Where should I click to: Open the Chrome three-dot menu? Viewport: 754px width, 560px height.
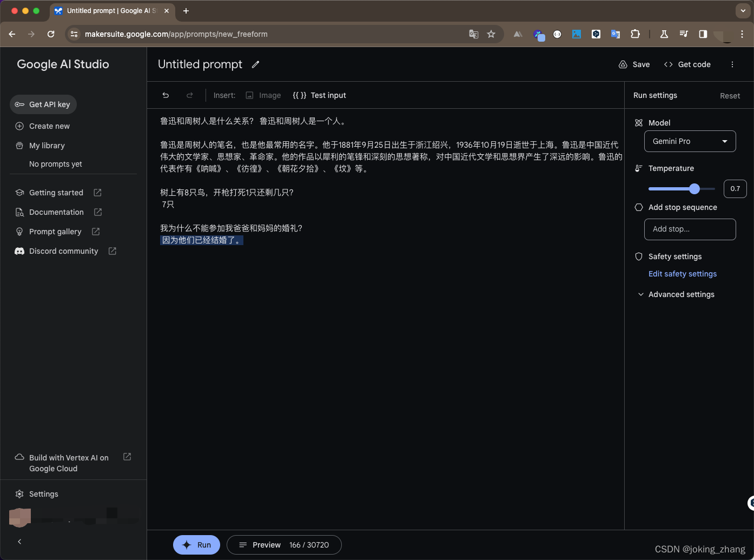tap(742, 34)
